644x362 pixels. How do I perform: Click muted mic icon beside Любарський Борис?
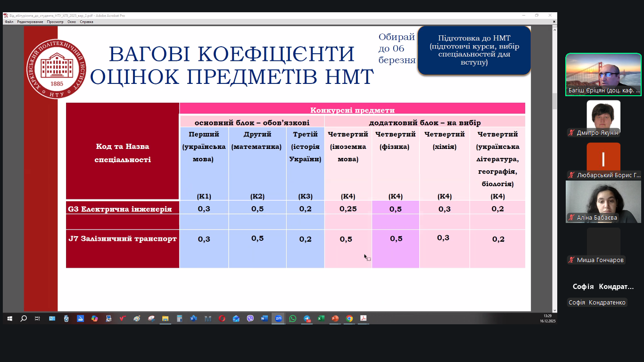(571, 175)
